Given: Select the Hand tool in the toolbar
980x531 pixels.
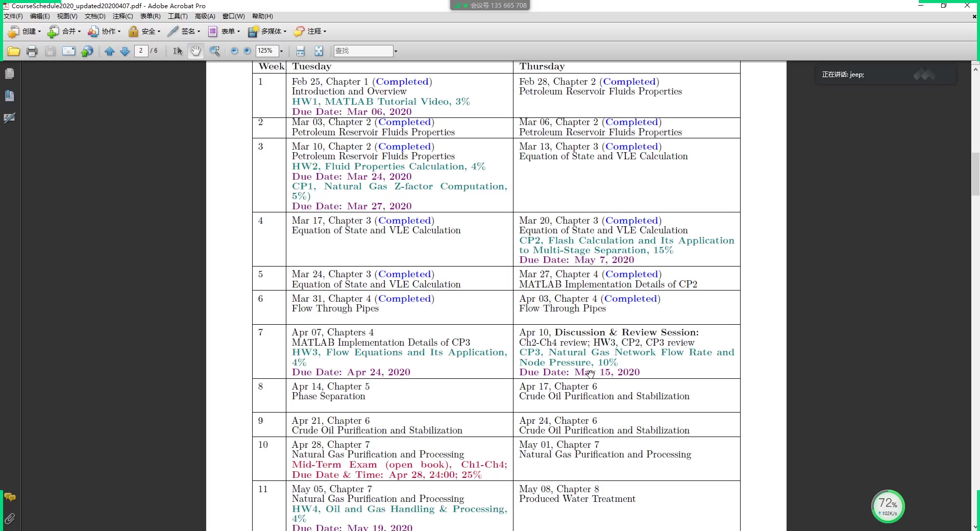Looking at the screenshot, I should tap(195, 51).
